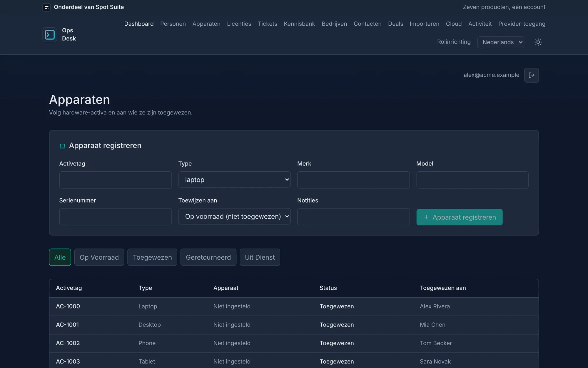Click the Status column header
This screenshot has height=368, width=588.
(328, 288)
